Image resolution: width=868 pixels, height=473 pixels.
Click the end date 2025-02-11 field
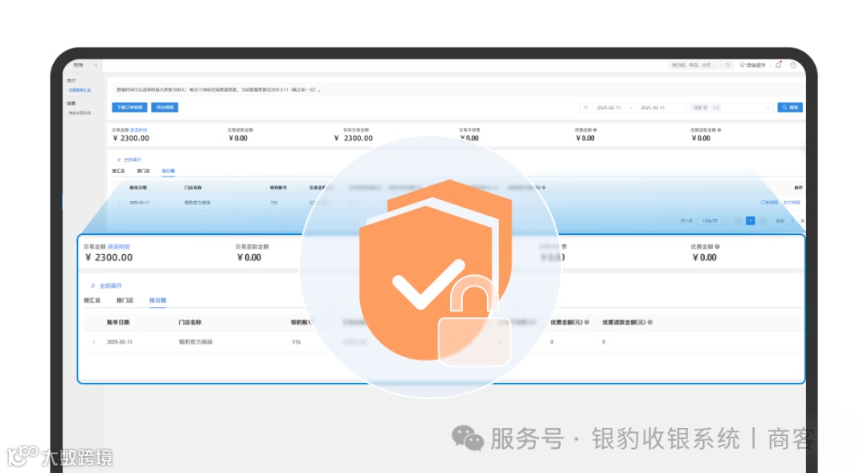[x=653, y=108]
